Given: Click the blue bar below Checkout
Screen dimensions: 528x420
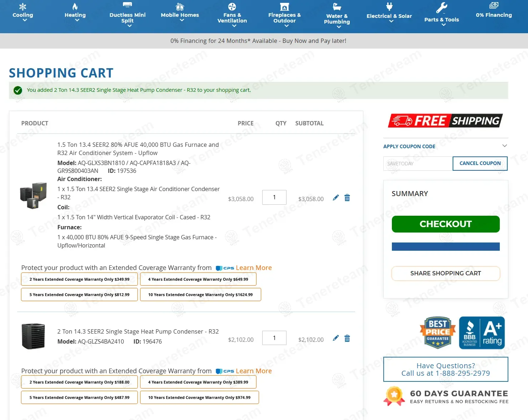Looking at the screenshot, I should coord(445,246).
